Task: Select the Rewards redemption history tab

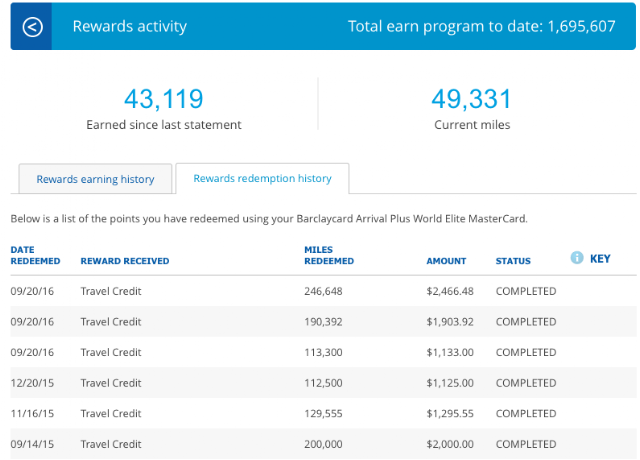Action: click(x=262, y=178)
